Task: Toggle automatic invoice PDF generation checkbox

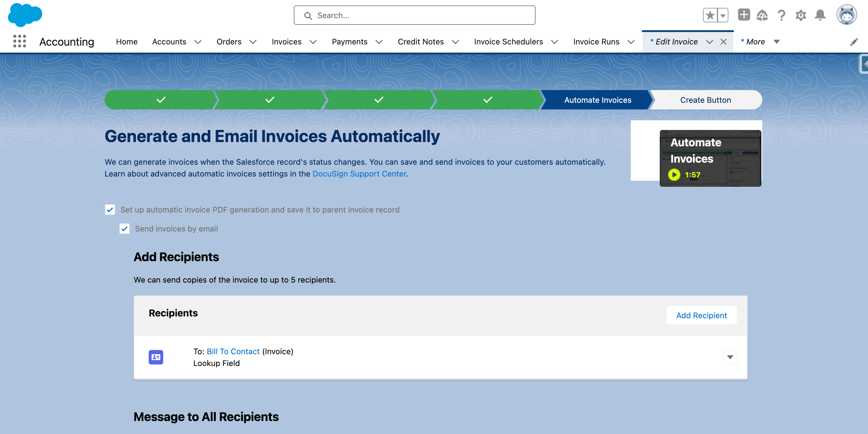Action: pyautogui.click(x=110, y=210)
